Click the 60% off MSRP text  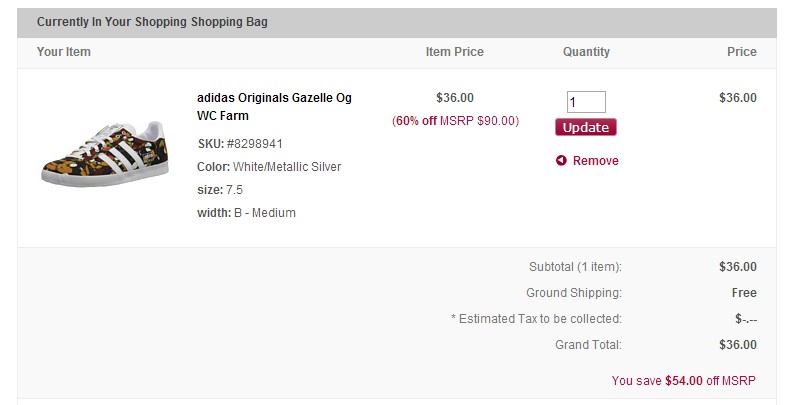[x=455, y=121]
